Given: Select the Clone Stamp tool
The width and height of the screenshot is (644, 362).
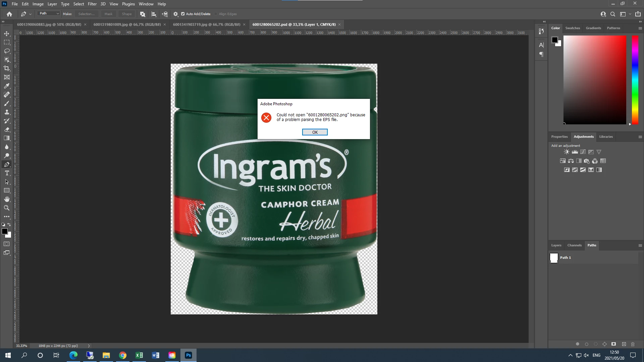Looking at the screenshot, I should click(x=7, y=112).
